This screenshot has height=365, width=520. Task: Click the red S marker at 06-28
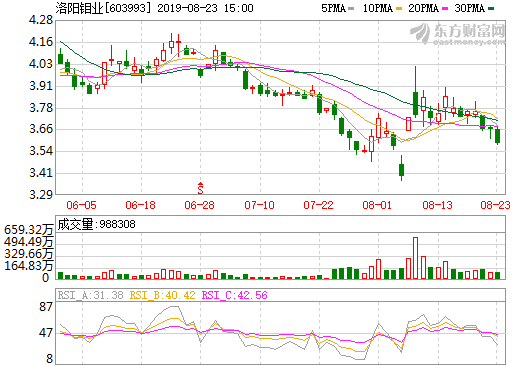[200, 188]
